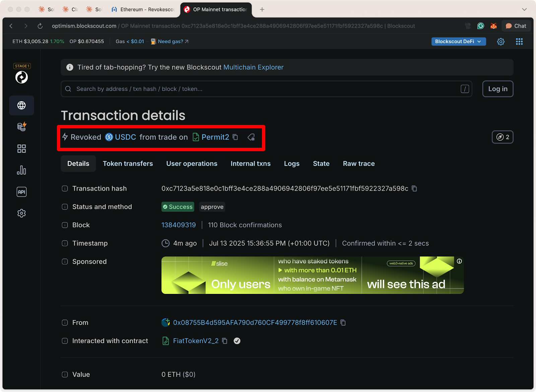Open the network apps grid icon
The image size is (536, 392).
[519, 42]
